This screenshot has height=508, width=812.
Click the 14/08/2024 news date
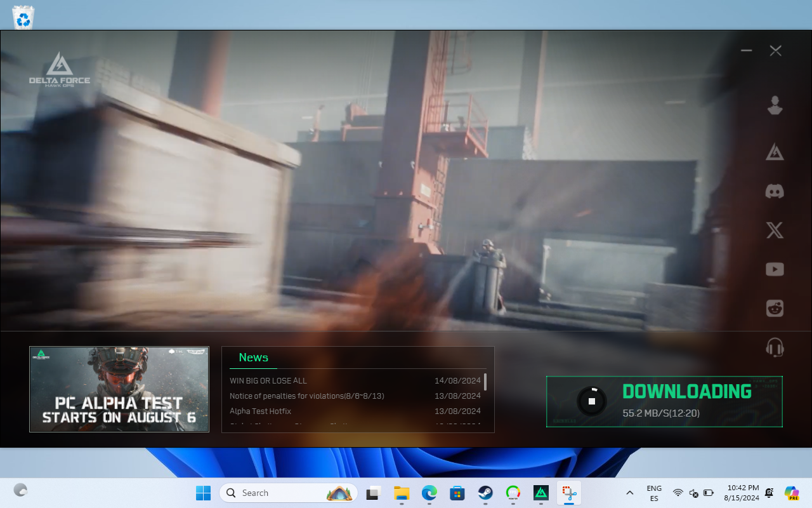click(458, 381)
